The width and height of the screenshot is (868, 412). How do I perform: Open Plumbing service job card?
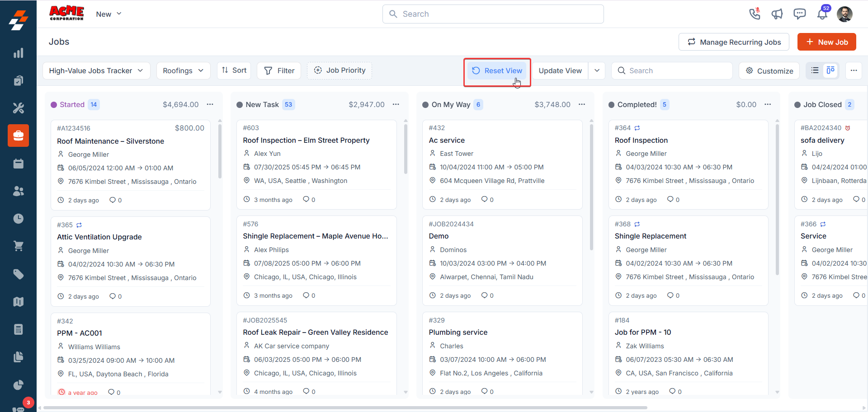[502, 354]
